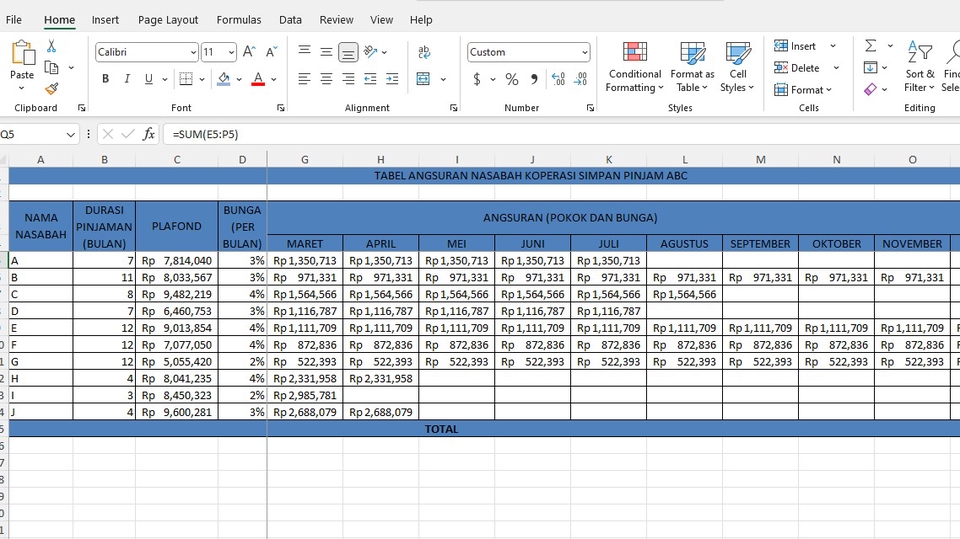The width and height of the screenshot is (960, 539).
Task: Click the Copy icon
Action: (x=52, y=67)
